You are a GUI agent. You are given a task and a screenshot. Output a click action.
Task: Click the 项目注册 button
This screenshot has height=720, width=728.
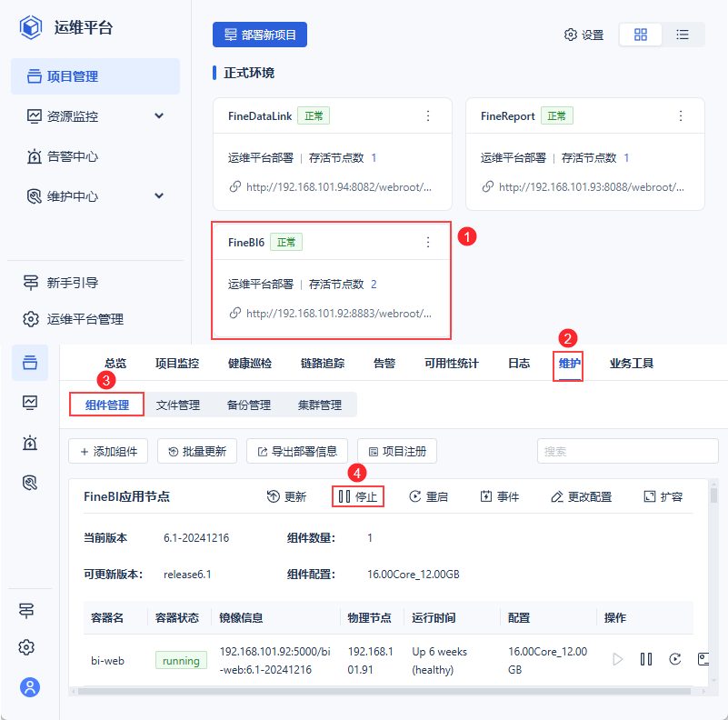397,451
